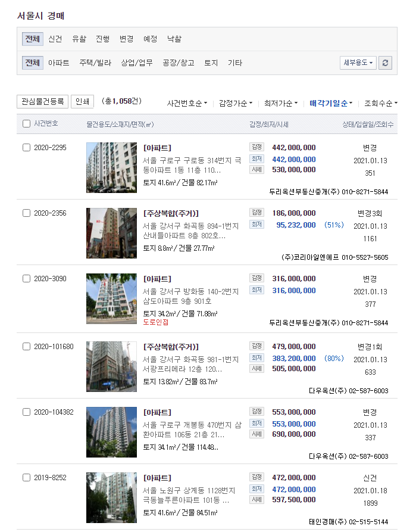
Task: Open the 삼도아파트 photo thumbnail
Action: coord(111,298)
